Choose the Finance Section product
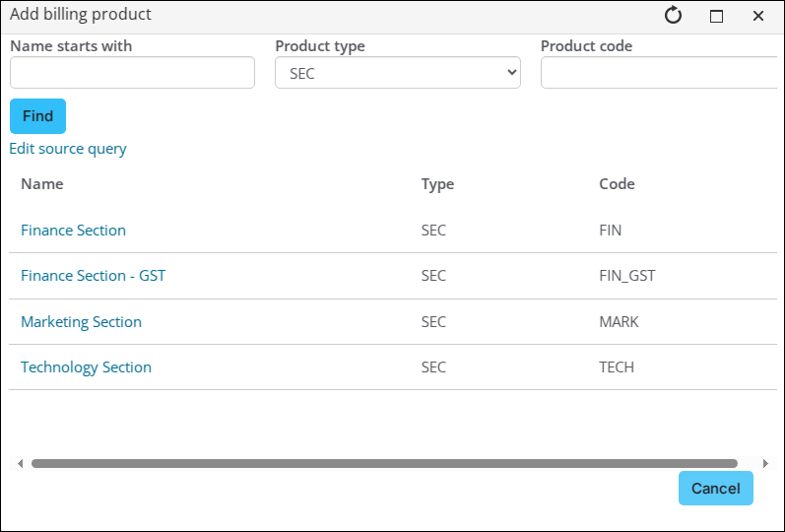The image size is (785, 532). [x=74, y=231]
